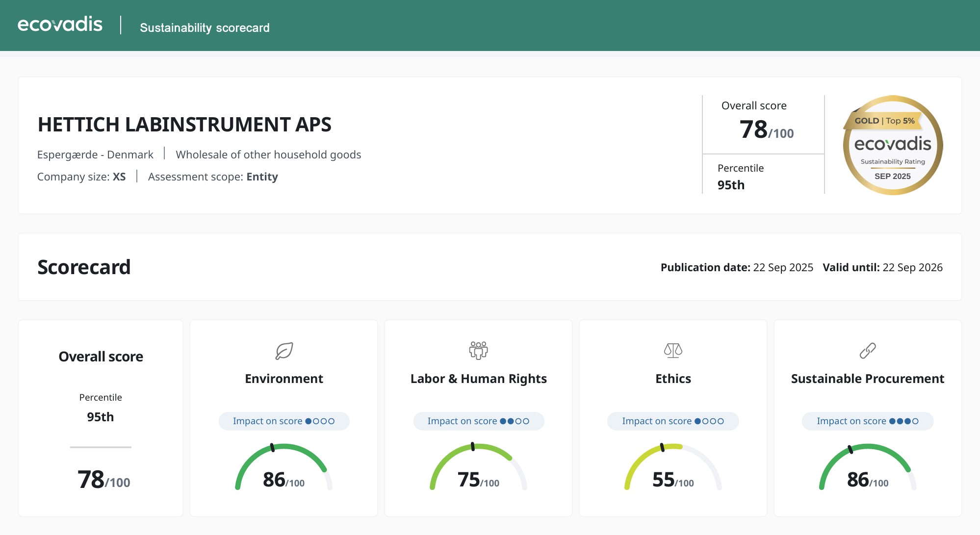Click the Sustainable Procurement impact dots
This screenshot has height=535, width=980.
903,421
